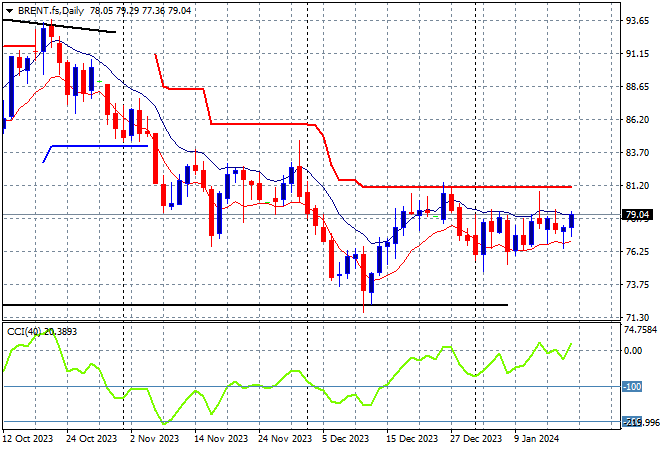
Task: Click the 74.7584 CCI scale label
Action: tap(640, 329)
